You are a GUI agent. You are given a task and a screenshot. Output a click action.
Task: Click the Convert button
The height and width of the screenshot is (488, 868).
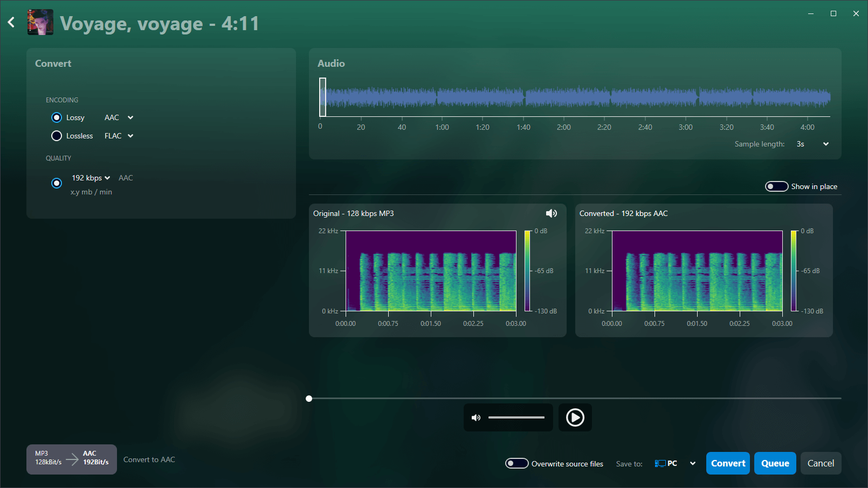(727, 463)
